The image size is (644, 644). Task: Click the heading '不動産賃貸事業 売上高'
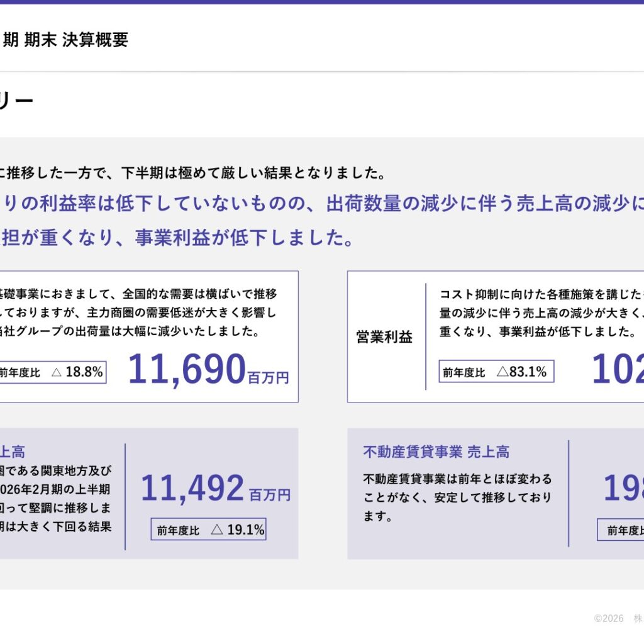pos(436,452)
